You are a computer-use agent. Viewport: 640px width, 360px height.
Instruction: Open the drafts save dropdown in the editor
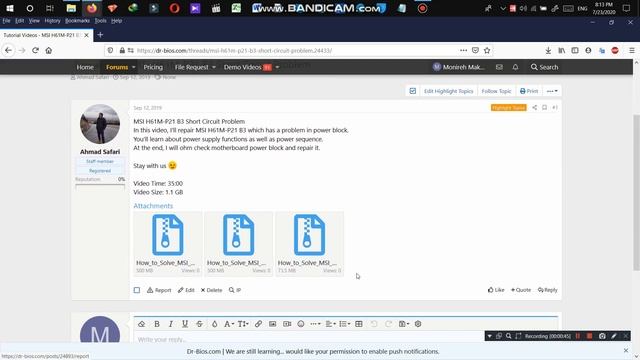click(x=404, y=324)
